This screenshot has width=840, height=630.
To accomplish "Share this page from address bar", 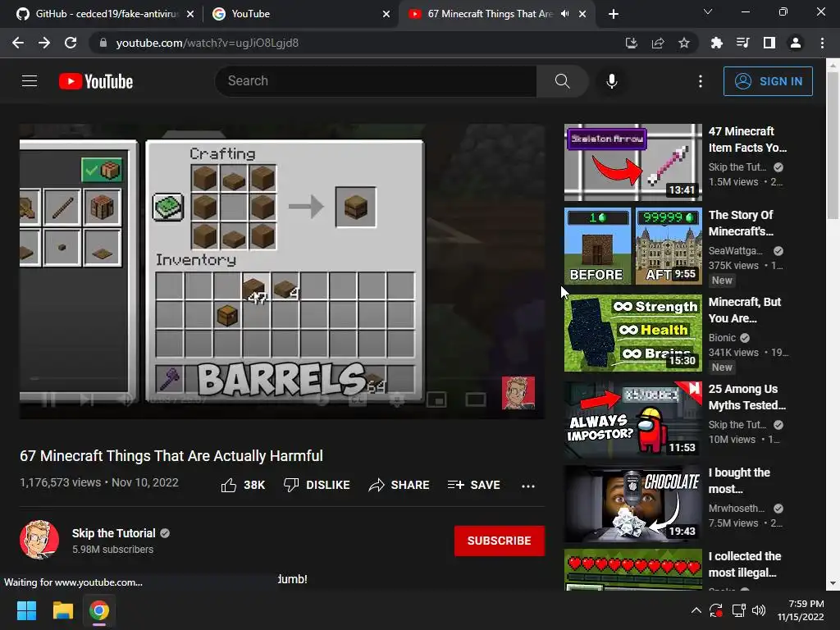I will (658, 43).
